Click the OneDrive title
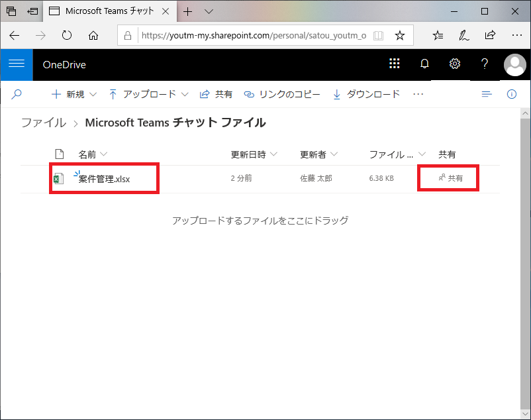 pyautogui.click(x=64, y=65)
